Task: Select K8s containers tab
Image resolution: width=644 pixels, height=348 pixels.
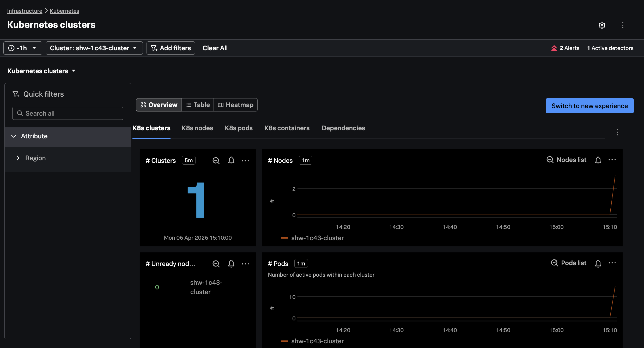Action: point(287,128)
